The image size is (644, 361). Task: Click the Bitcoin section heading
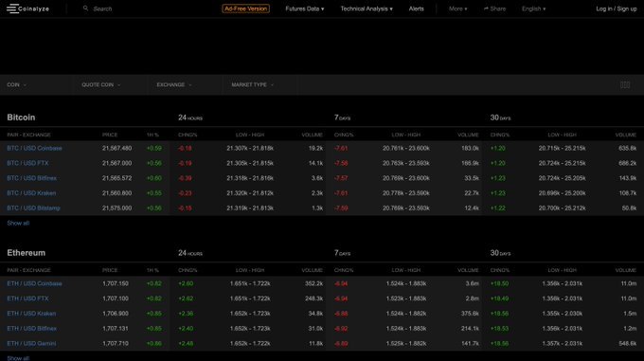tap(21, 117)
